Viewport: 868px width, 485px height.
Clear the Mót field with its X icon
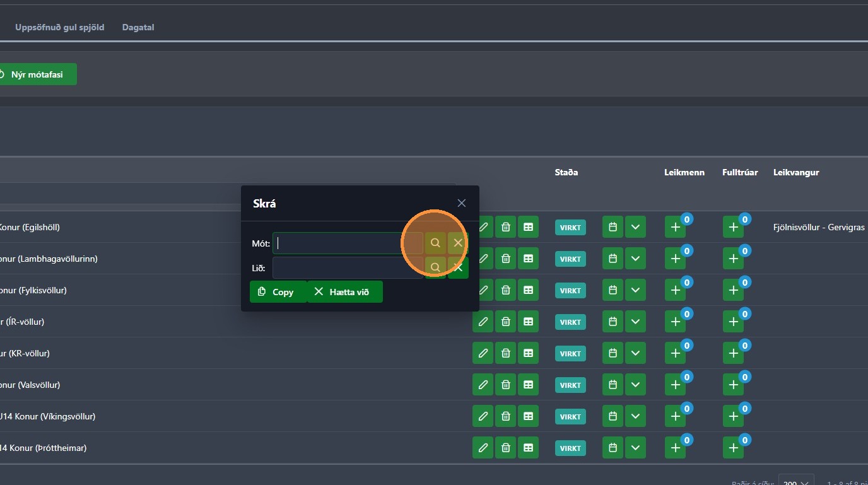(458, 243)
